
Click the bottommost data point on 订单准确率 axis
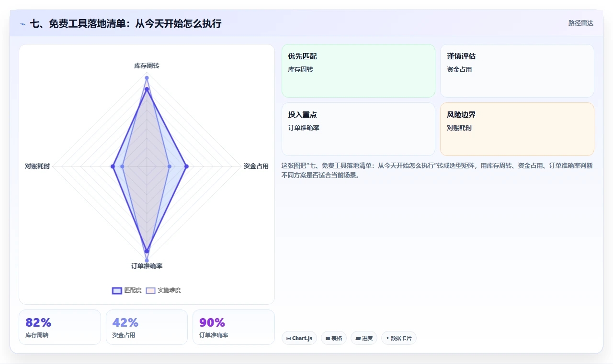click(x=147, y=261)
